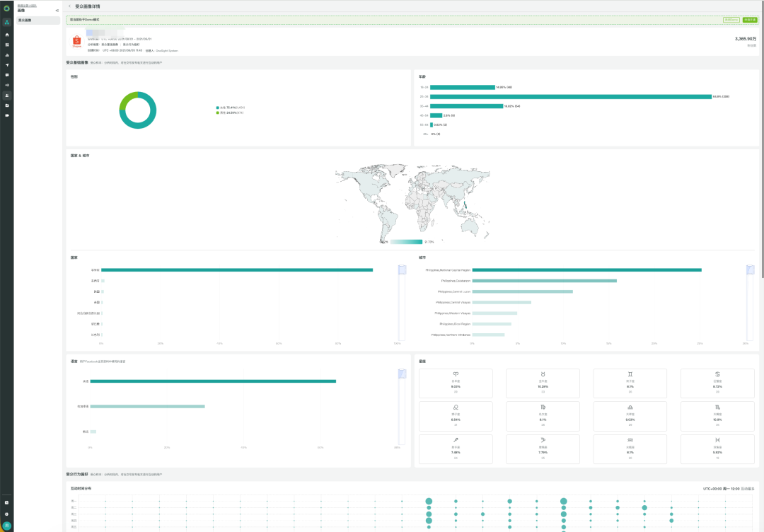Select the Libra zodiac card

tap(630, 416)
